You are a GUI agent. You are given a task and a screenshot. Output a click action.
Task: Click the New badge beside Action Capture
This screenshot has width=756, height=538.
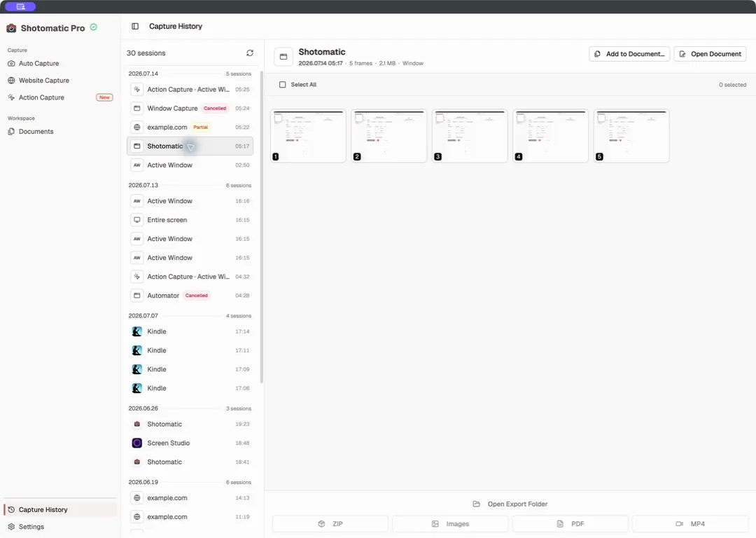coord(104,97)
